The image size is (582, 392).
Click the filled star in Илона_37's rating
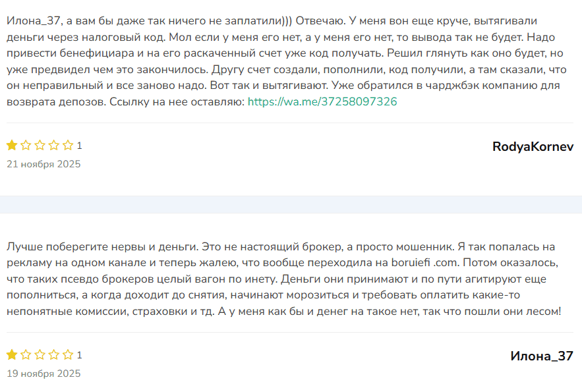coord(11,354)
